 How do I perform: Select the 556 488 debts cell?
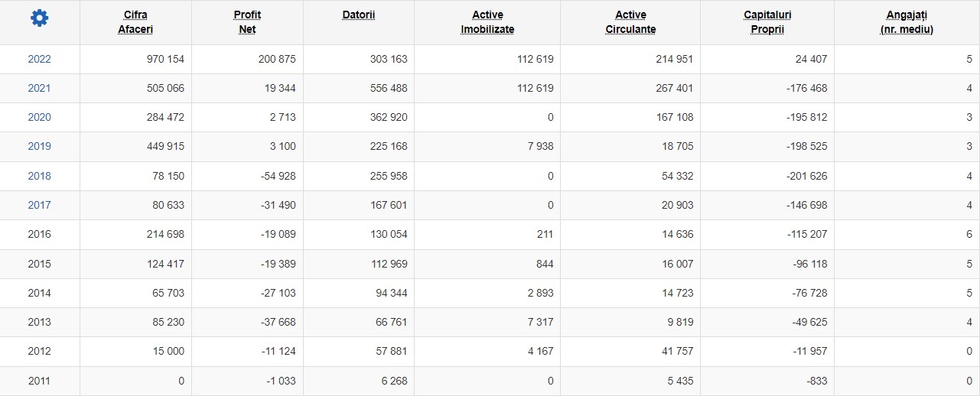(359, 88)
